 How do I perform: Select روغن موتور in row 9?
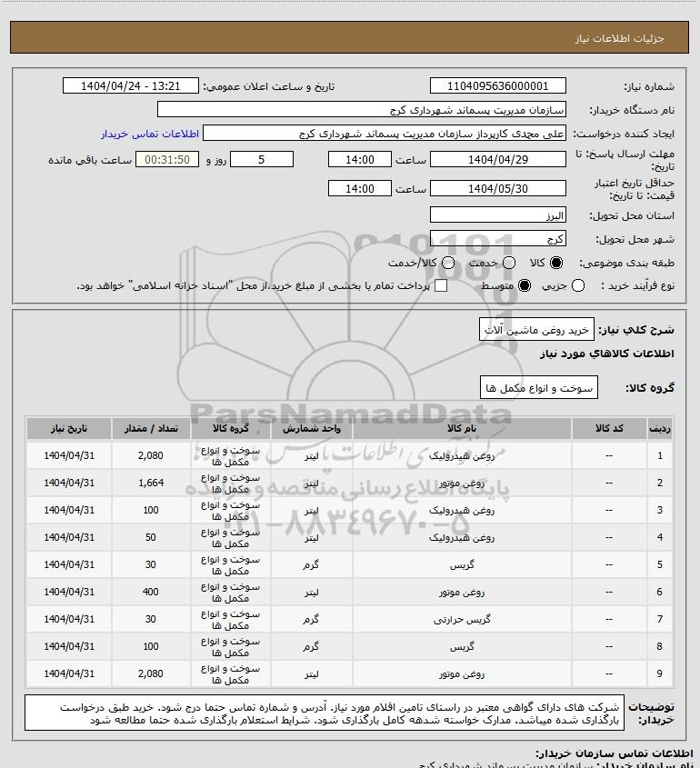[x=462, y=674]
